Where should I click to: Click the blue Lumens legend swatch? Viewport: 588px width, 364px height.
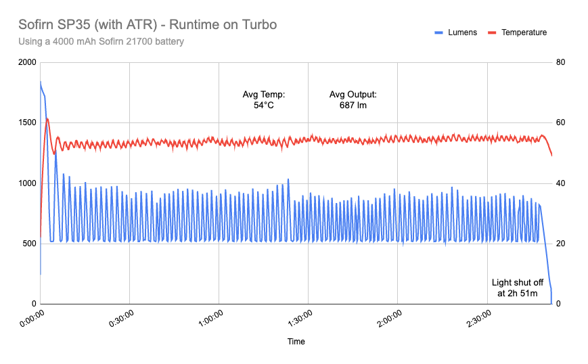[x=438, y=32]
